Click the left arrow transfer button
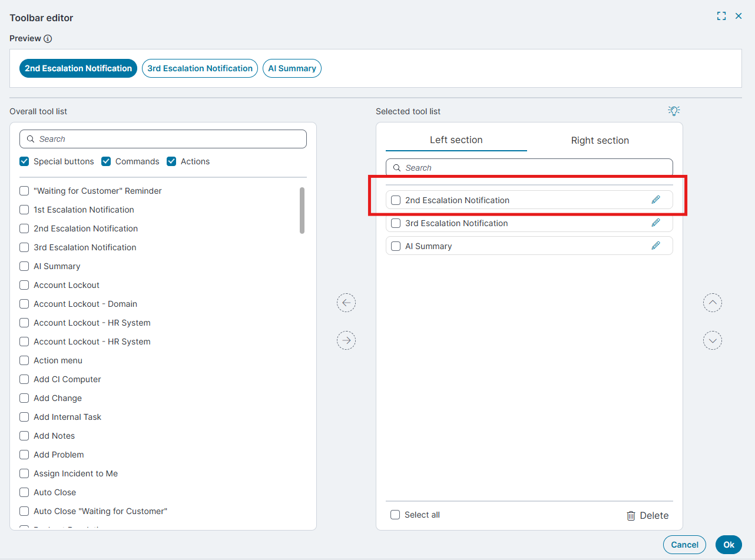Image resolution: width=755 pixels, height=560 pixels. 346,303
